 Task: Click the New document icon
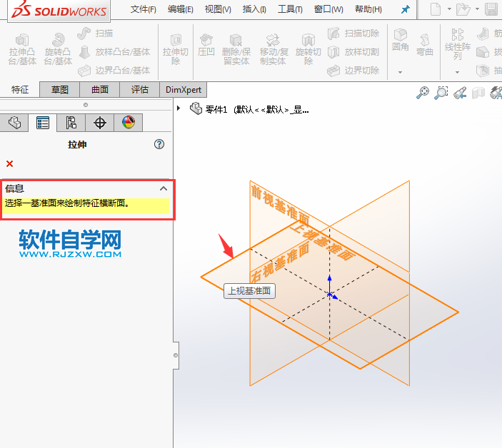[x=436, y=9]
